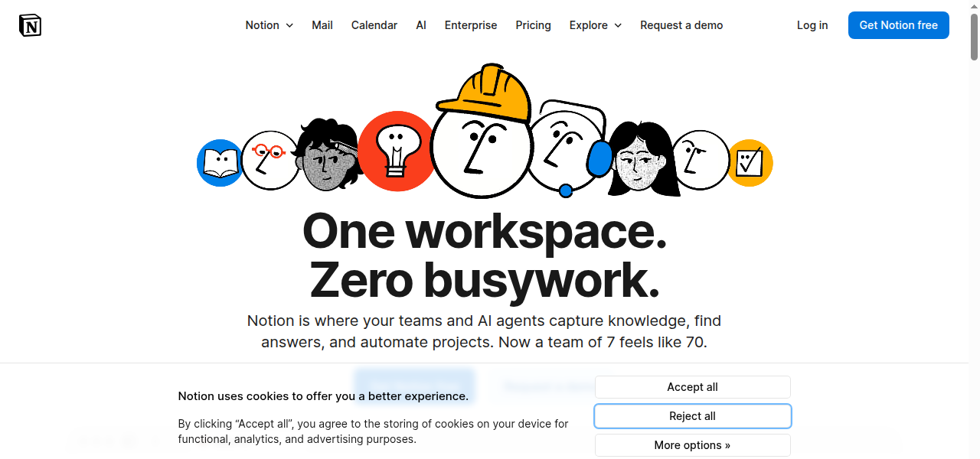
Task: Click the Notion logo icon
Action: pos(31,25)
